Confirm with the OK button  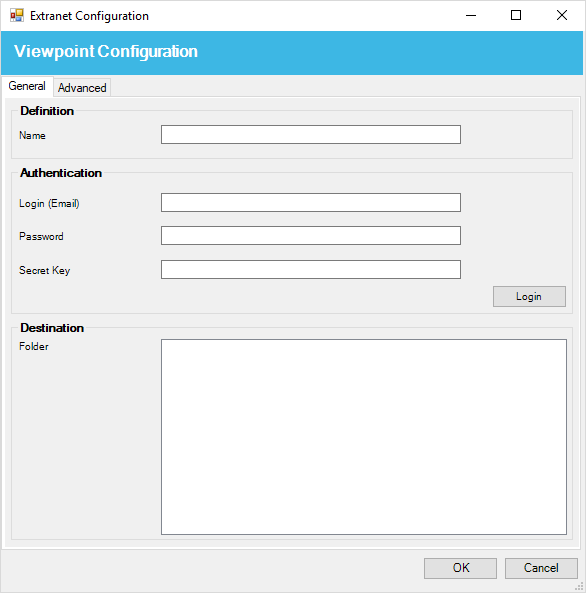pyautogui.click(x=460, y=568)
